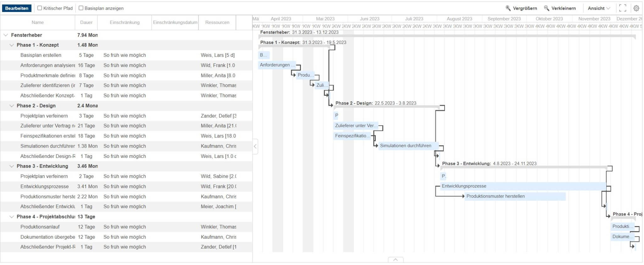
Task: Open the settings gear icon
Action: [x=636, y=8]
